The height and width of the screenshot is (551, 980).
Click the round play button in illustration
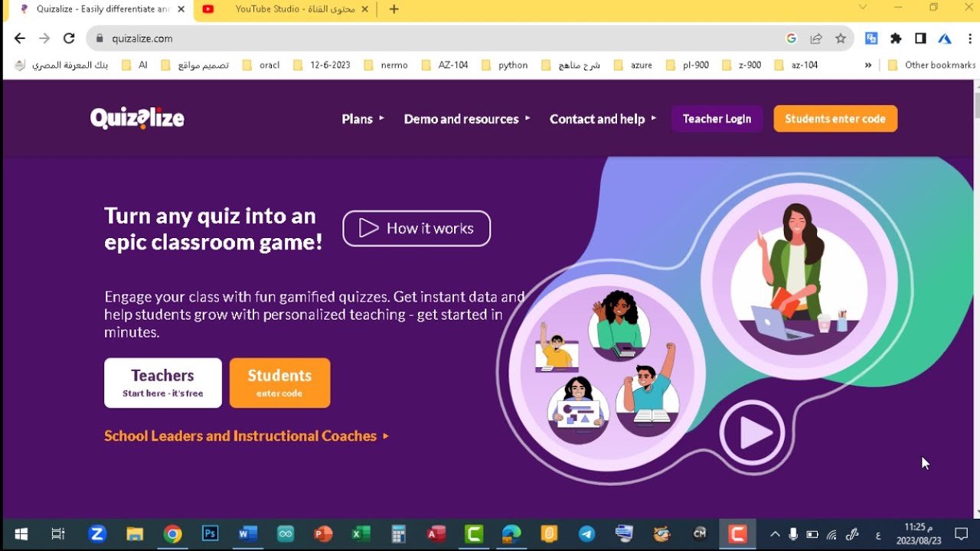[752, 433]
